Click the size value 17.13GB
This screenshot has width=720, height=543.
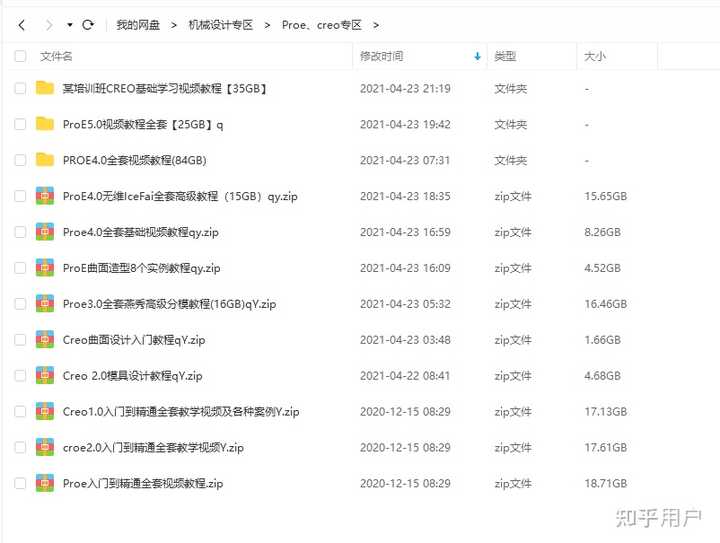[x=606, y=411]
